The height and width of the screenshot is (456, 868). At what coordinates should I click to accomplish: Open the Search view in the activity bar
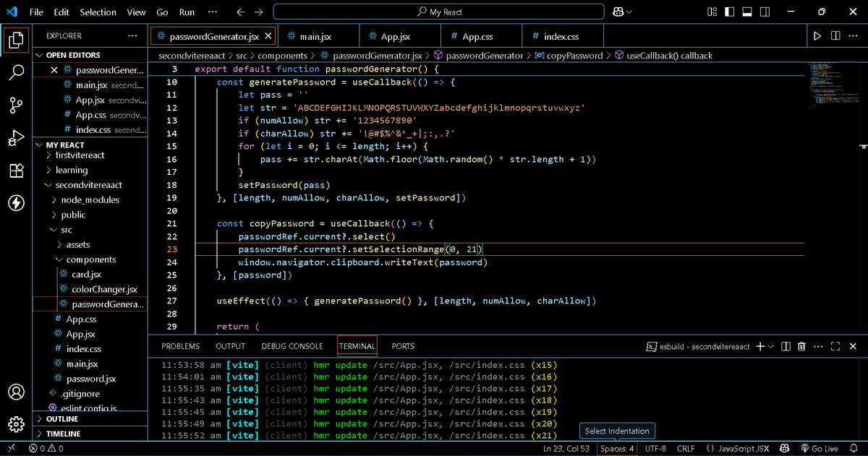point(16,72)
